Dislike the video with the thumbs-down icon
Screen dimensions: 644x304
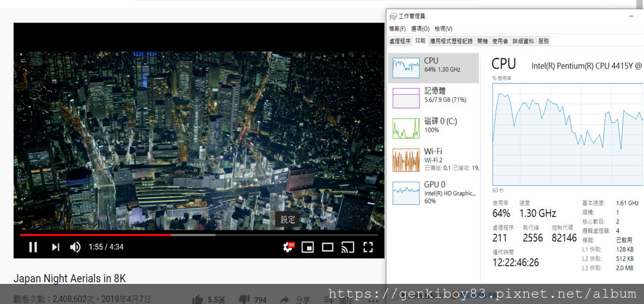point(244,300)
